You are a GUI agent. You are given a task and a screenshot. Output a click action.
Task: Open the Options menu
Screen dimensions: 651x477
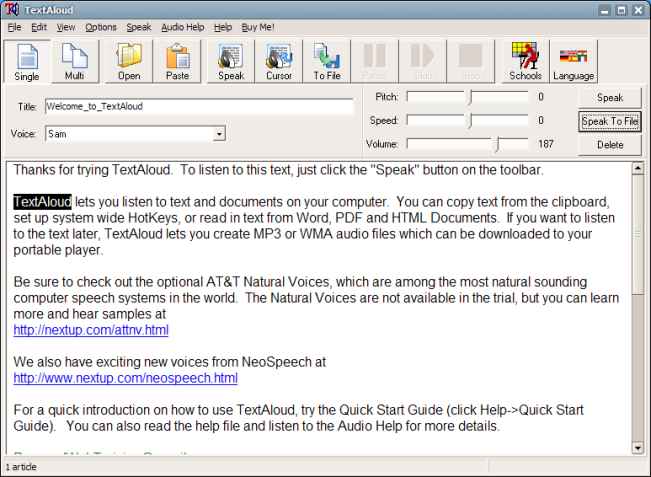click(100, 27)
